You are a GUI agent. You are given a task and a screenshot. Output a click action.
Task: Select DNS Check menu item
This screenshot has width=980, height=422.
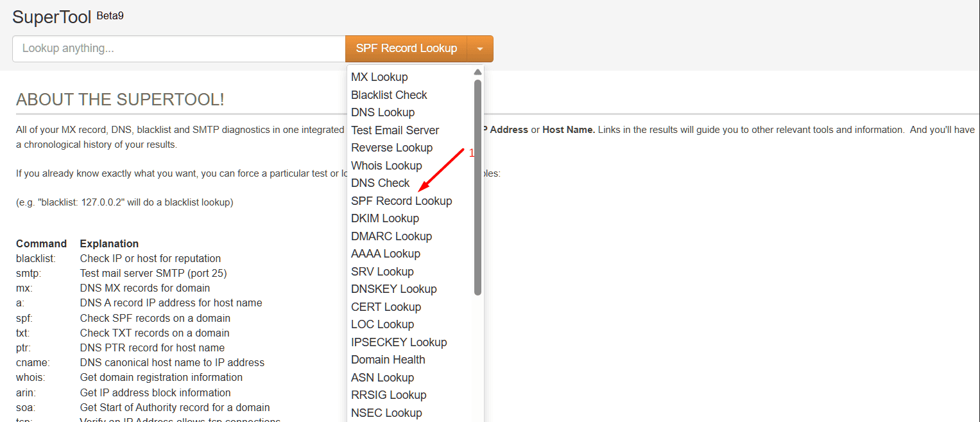coord(380,183)
